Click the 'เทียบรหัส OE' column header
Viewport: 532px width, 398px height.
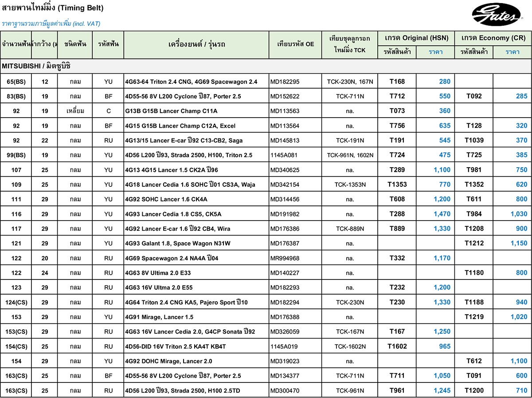pos(295,44)
